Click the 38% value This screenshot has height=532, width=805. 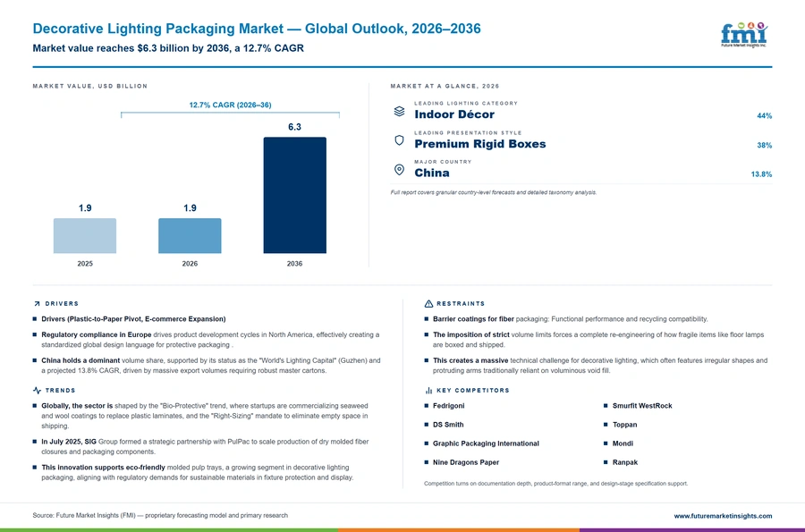765,145
